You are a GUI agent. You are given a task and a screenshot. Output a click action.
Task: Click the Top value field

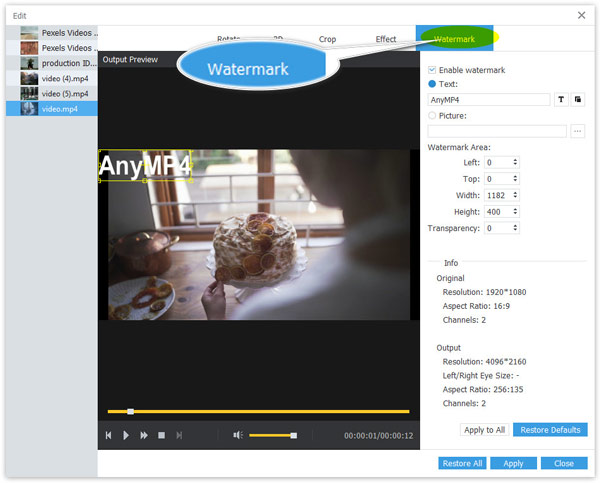pyautogui.click(x=498, y=179)
